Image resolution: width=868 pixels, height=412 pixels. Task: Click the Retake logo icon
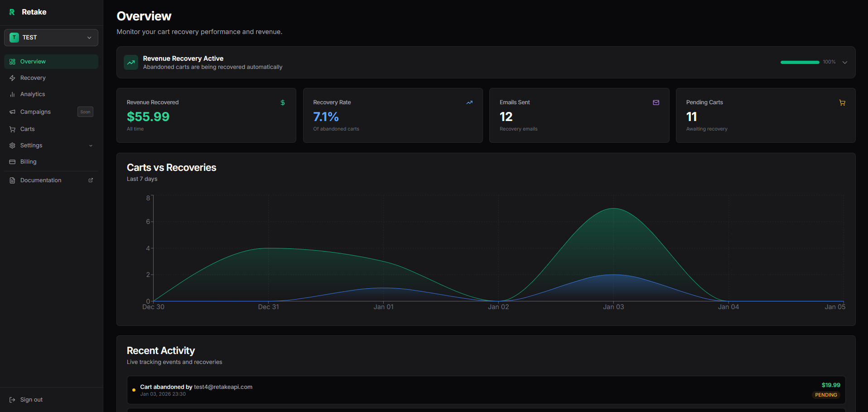pos(12,12)
